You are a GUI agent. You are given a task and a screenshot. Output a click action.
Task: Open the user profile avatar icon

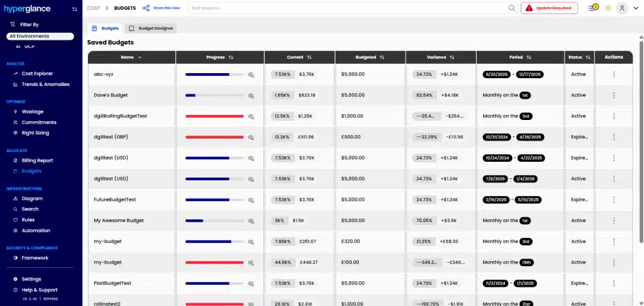pyautogui.click(x=622, y=8)
